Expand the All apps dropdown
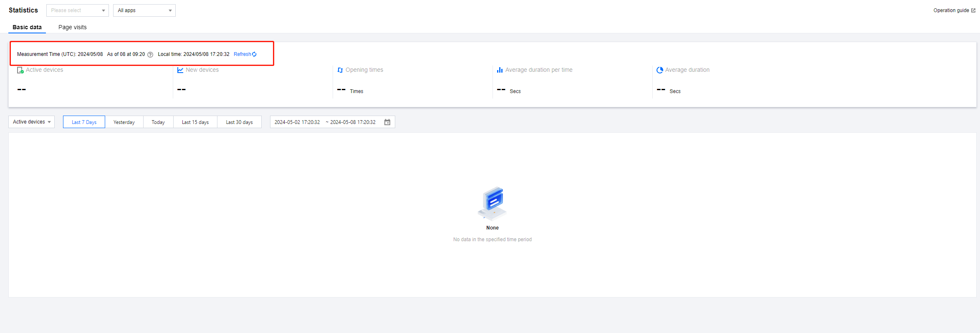Image resolution: width=980 pixels, height=333 pixels. [x=144, y=10]
